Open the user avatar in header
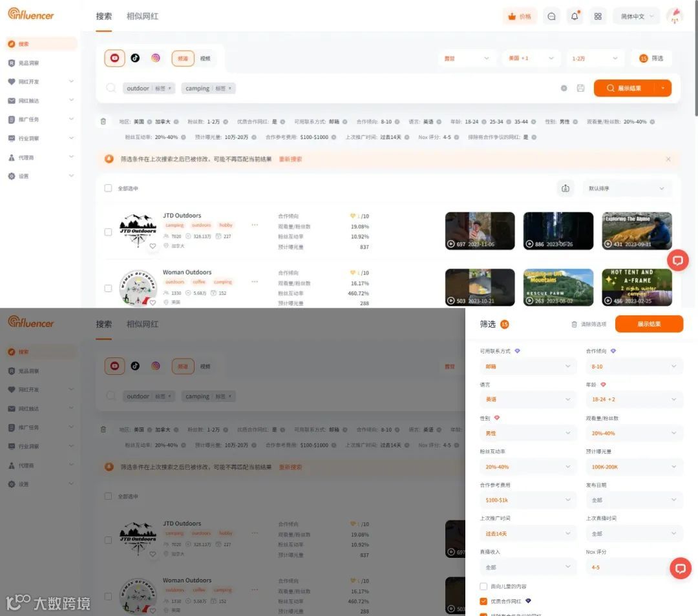The image size is (698, 616). [x=674, y=16]
